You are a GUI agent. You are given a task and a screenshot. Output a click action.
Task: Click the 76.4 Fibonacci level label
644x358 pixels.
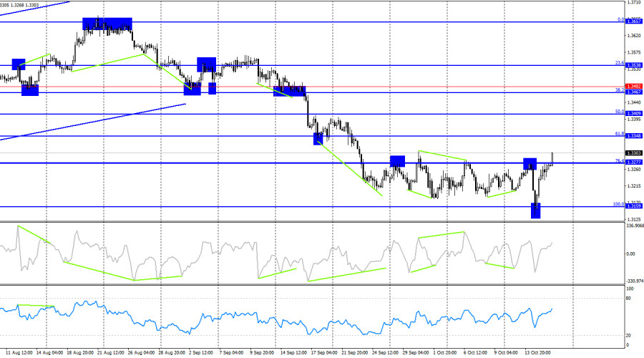coord(620,160)
